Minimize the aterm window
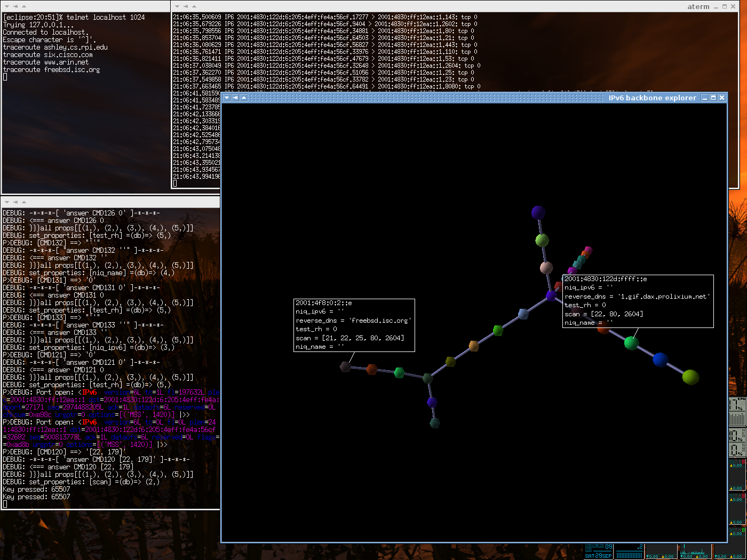747x560 pixels. pyautogui.click(x=717, y=7)
